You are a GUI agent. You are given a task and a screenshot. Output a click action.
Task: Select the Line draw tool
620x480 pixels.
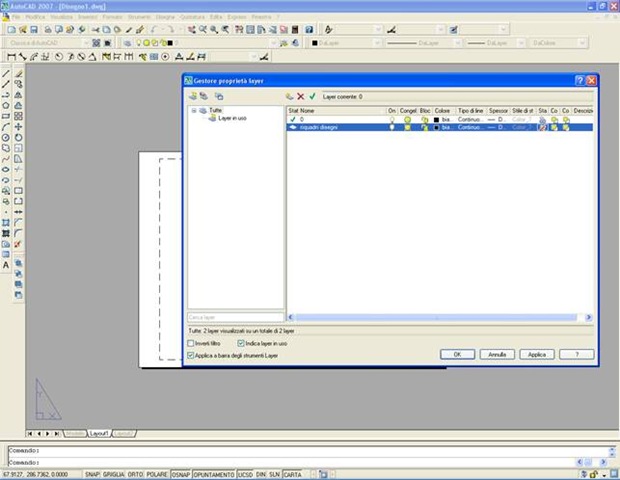[6, 74]
